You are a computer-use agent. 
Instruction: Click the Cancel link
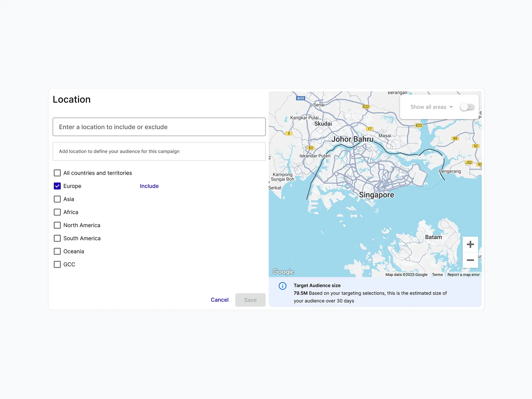point(220,300)
